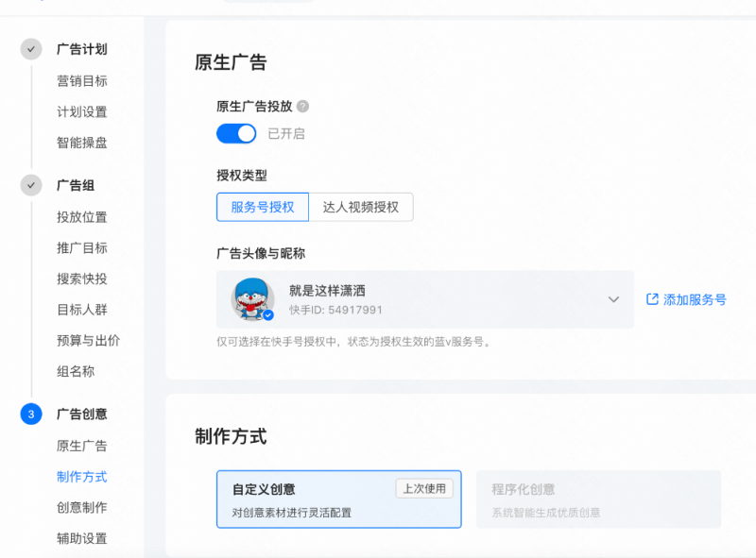Click the 上次使用 tag on 自定义创意
756x558 pixels.
point(423,489)
